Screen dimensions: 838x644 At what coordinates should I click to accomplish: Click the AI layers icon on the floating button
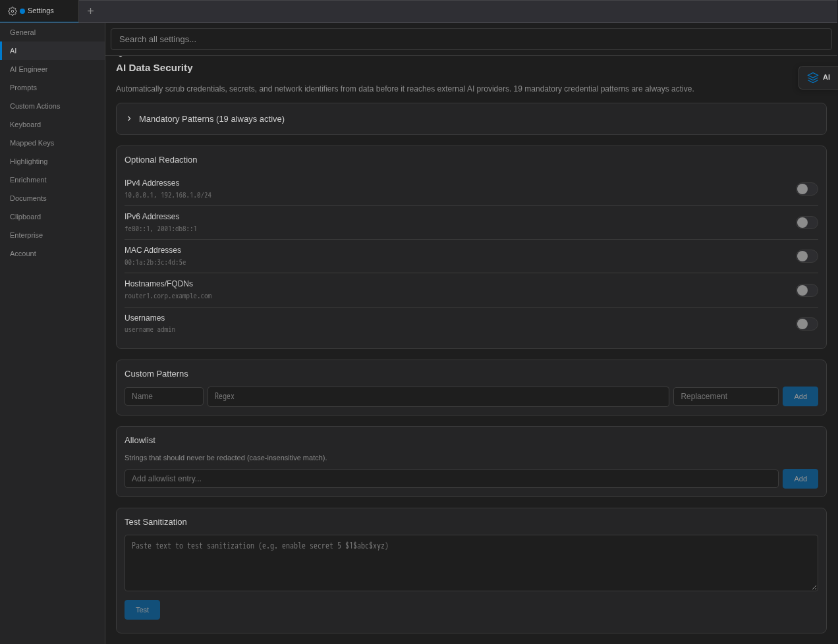pyautogui.click(x=813, y=78)
